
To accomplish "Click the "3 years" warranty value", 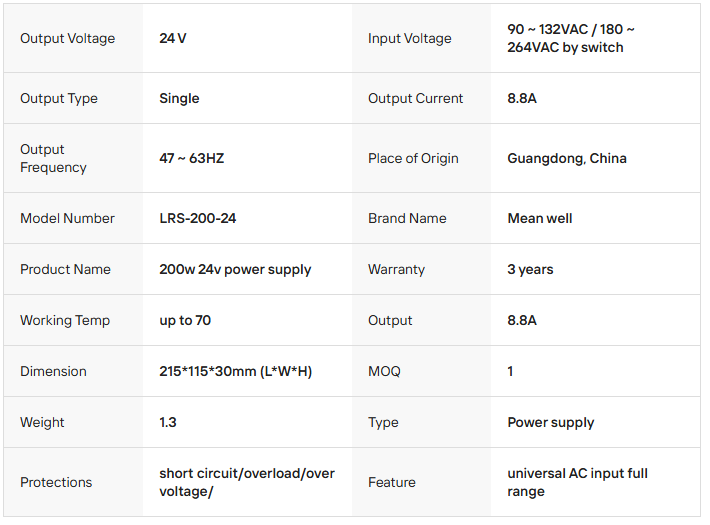I will tap(530, 269).
